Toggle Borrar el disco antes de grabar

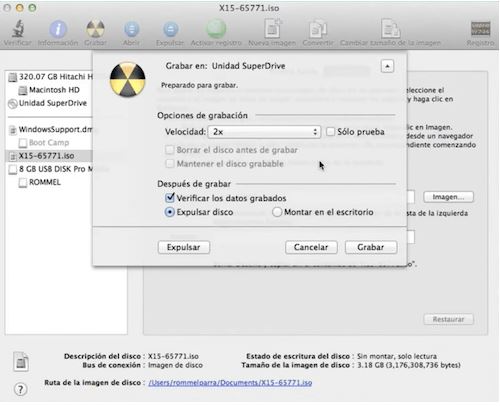coord(170,150)
